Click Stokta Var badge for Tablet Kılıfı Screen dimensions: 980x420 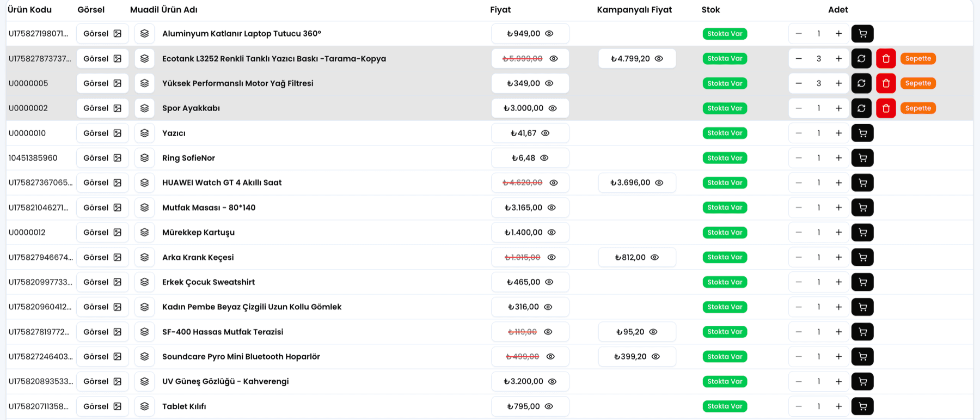coord(725,406)
